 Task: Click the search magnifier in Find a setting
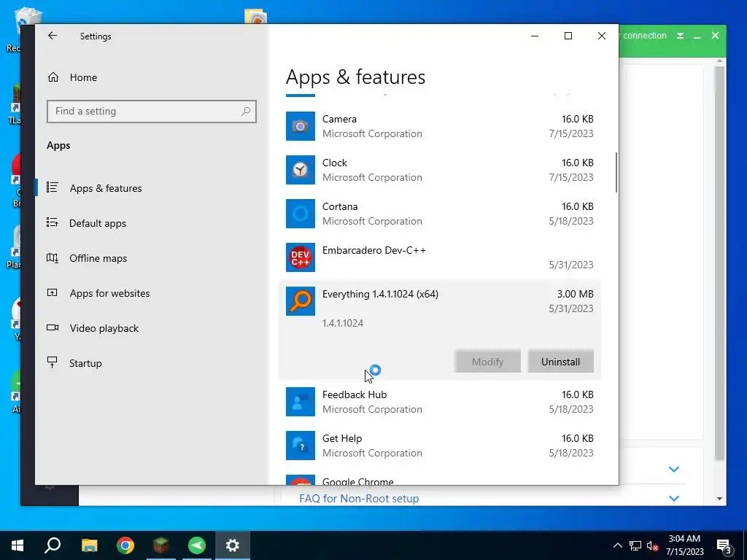click(246, 112)
